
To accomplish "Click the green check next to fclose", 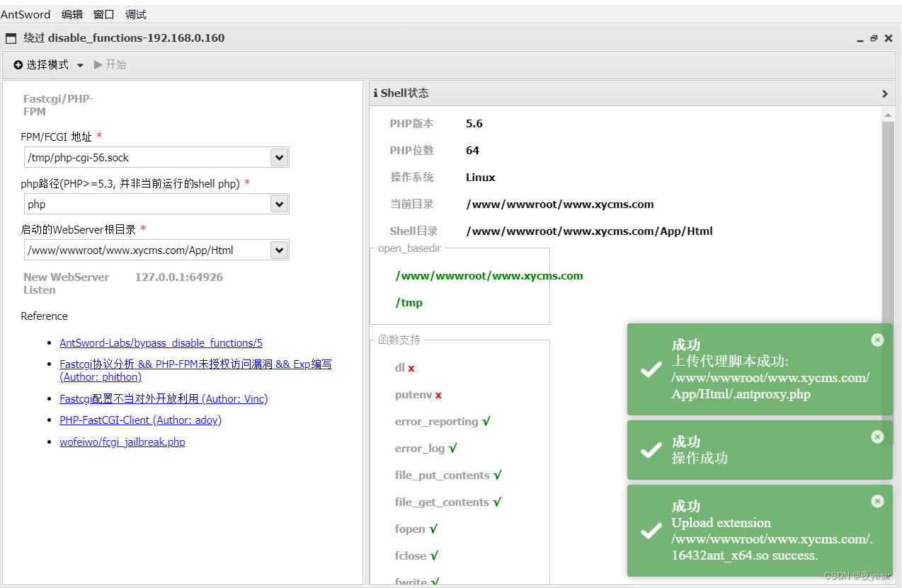I will point(434,555).
